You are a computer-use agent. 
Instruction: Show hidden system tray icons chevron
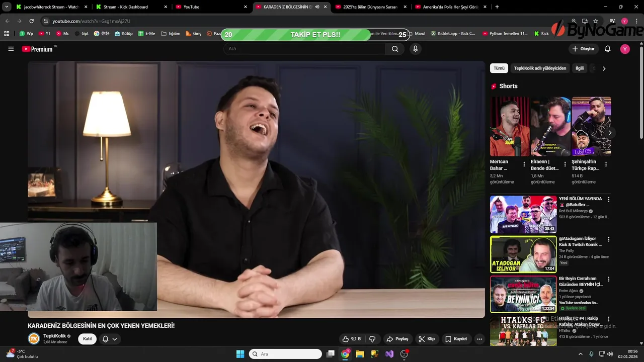tap(580, 354)
